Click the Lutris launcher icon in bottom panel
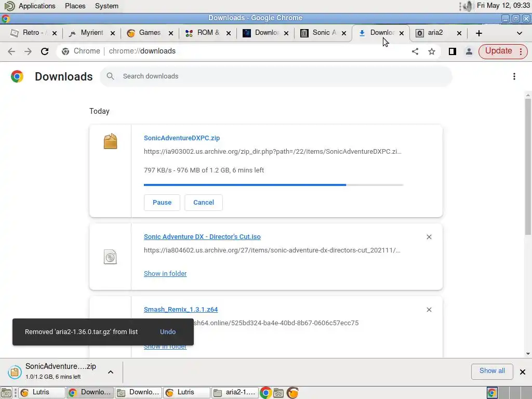 292,393
